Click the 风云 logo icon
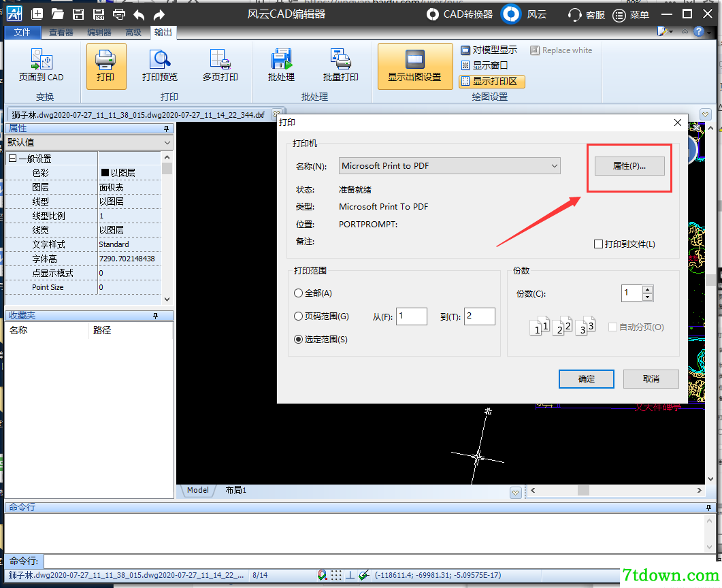722x588 pixels. pyautogui.click(x=510, y=14)
